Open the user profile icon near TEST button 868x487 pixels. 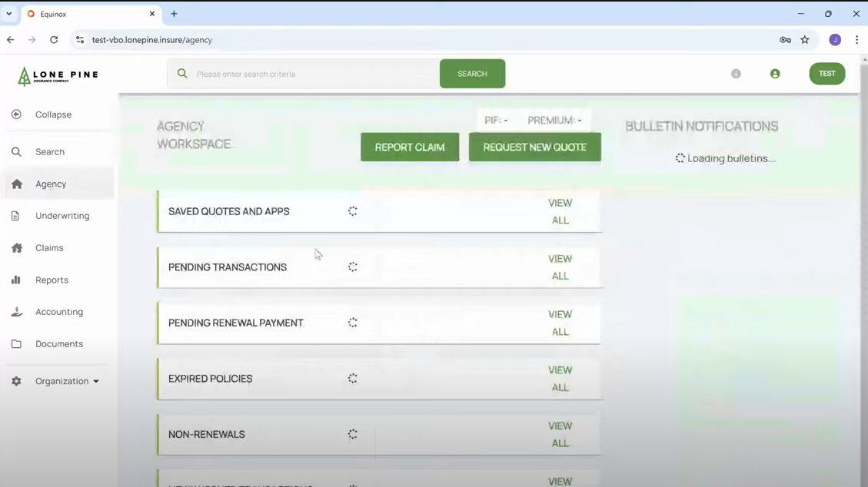pyautogui.click(x=775, y=74)
